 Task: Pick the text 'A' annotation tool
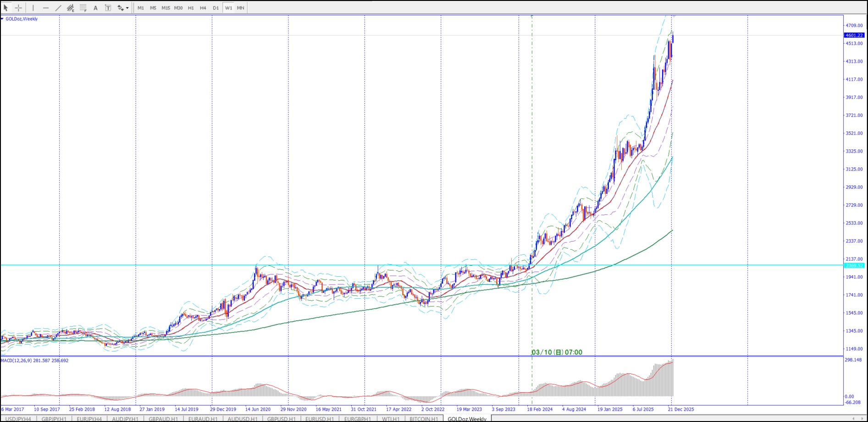pyautogui.click(x=95, y=8)
